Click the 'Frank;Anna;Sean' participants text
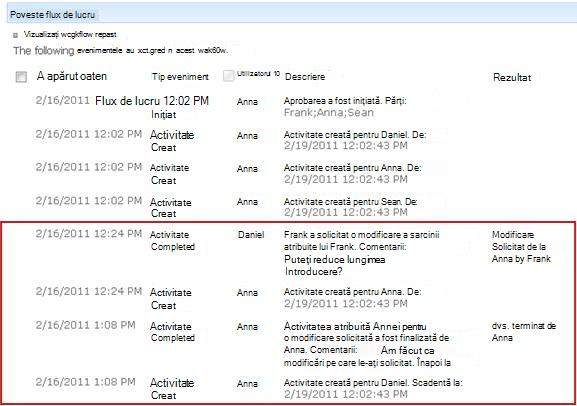This screenshot has width=577, height=406. tap(329, 113)
